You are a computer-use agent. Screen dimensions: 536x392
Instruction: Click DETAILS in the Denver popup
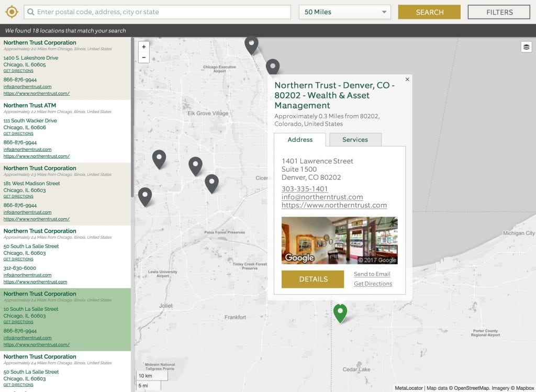(x=312, y=279)
